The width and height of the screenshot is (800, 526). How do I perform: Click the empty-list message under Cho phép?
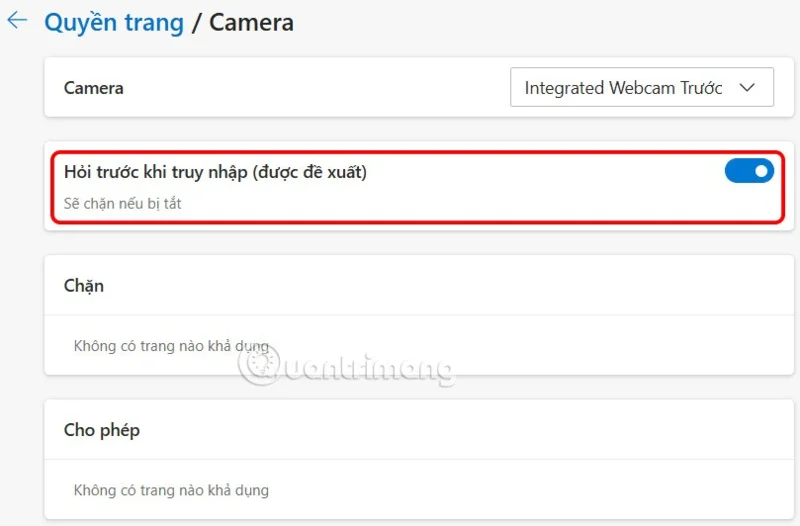click(171, 490)
